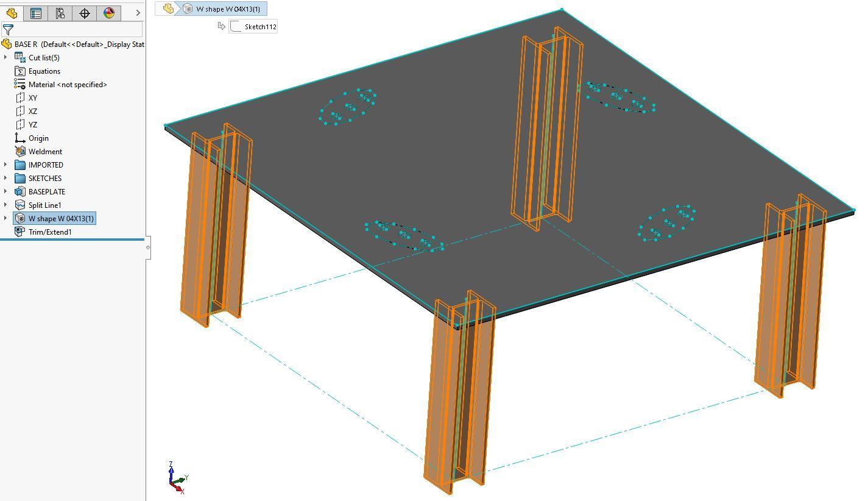This screenshot has width=868, height=501.
Task: Select Equations text in the tree
Action: (44, 71)
